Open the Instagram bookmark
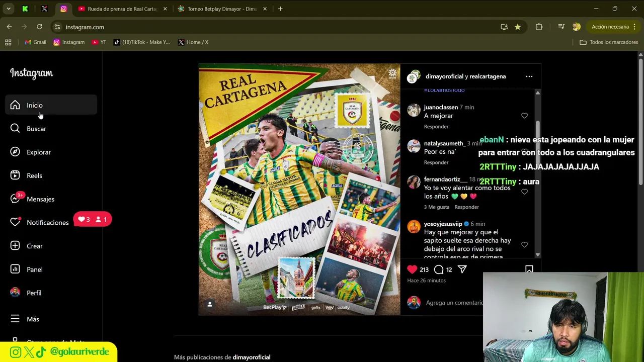Image resolution: width=644 pixels, height=362 pixels. [69, 42]
